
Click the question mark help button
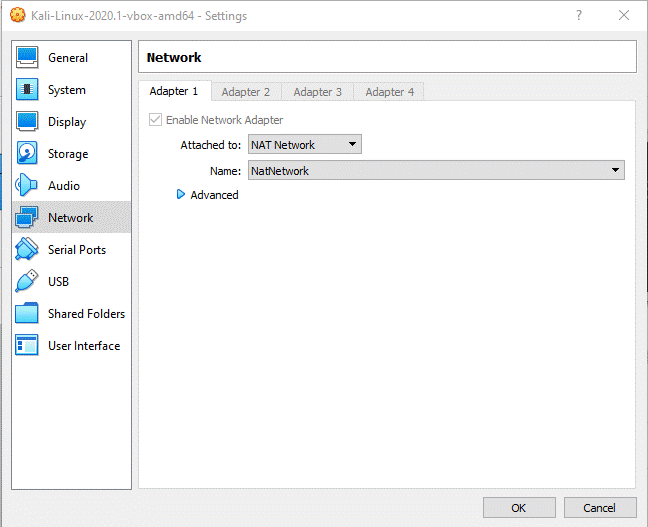pos(579,16)
